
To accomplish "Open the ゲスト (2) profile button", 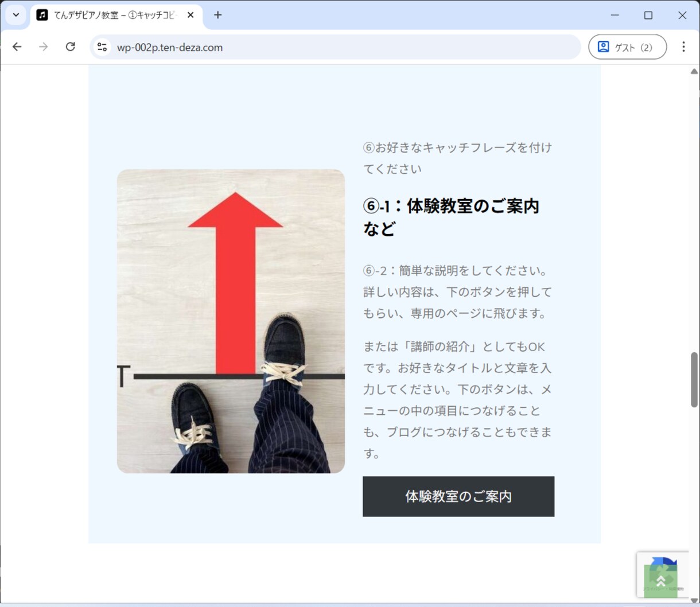I will [x=628, y=47].
